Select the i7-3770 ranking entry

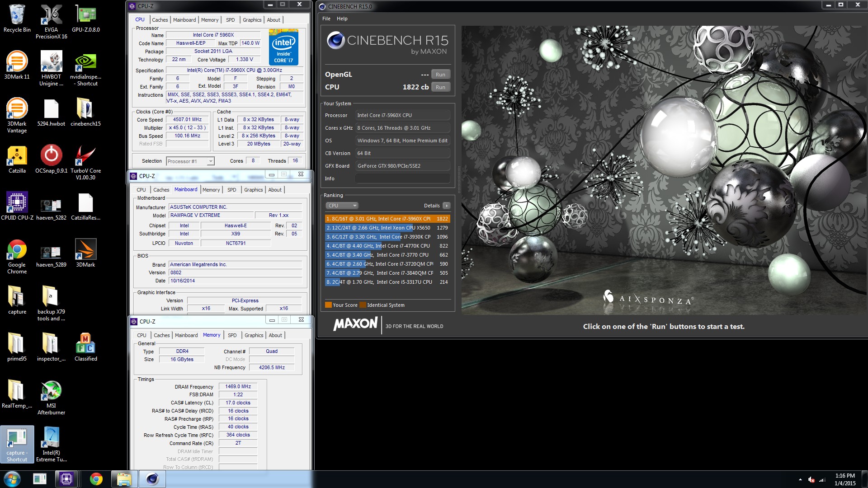(x=387, y=255)
